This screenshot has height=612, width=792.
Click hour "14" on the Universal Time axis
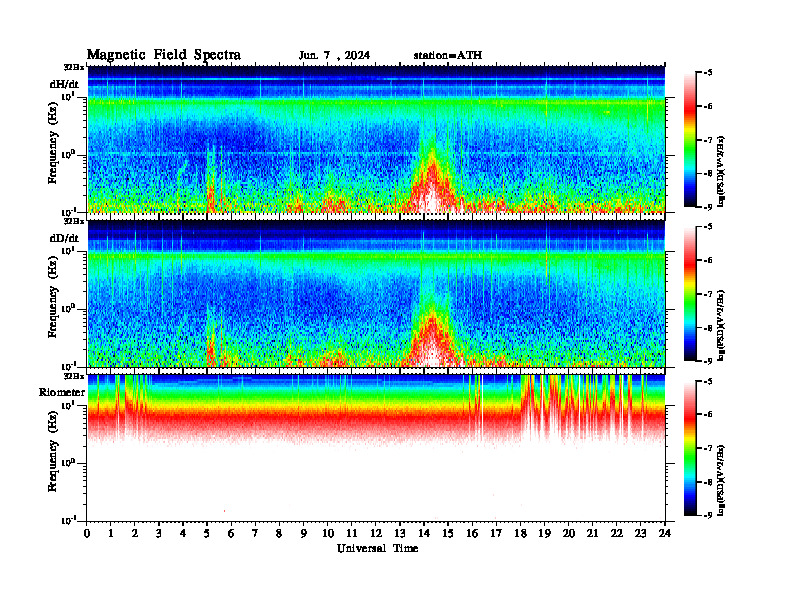424,534
